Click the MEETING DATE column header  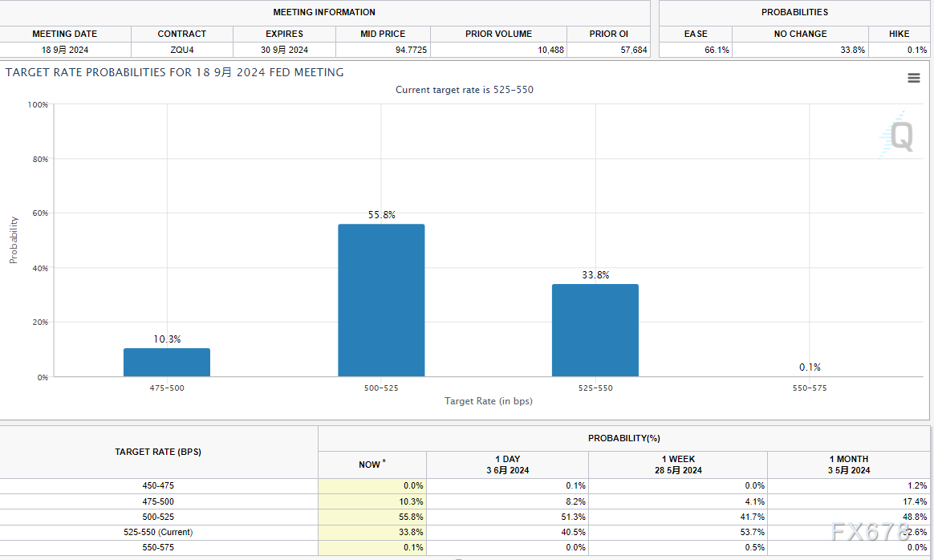(x=64, y=34)
